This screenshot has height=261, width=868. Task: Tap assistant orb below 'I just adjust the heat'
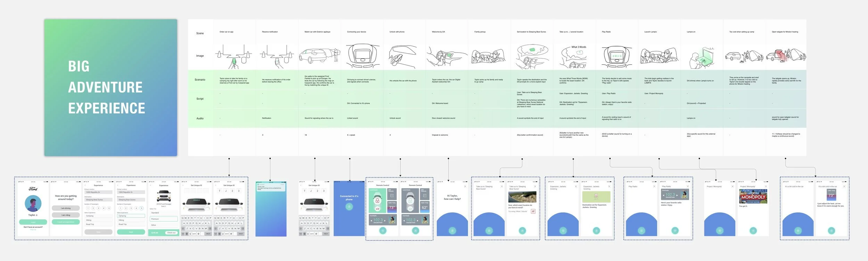pyautogui.click(x=831, y=230)
